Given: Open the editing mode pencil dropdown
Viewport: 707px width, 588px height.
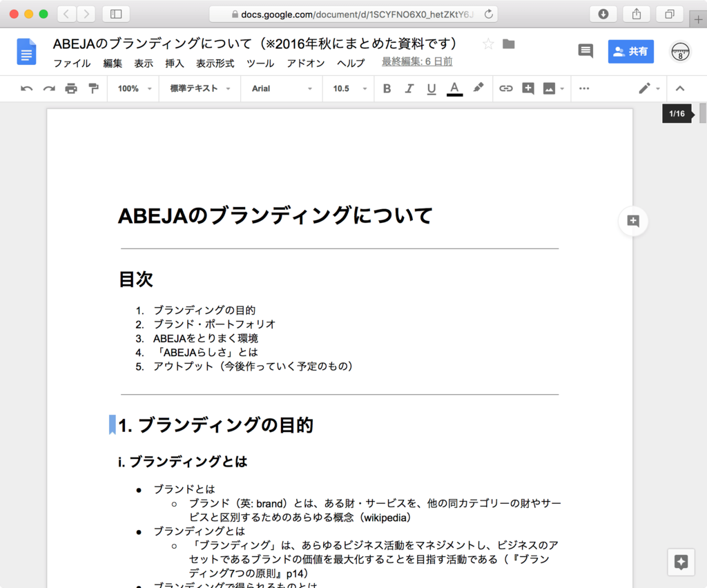Looking at the screenshot, I should (649, 88).
